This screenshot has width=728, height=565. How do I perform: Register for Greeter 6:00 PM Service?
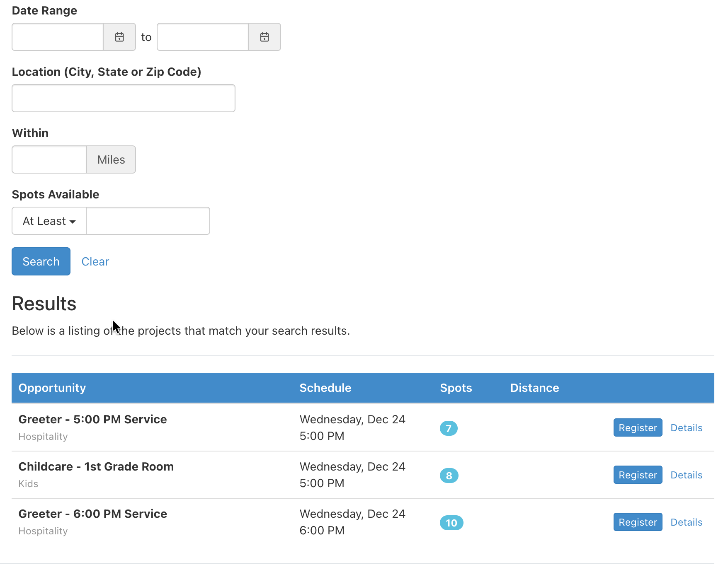[x=638, y=522]
